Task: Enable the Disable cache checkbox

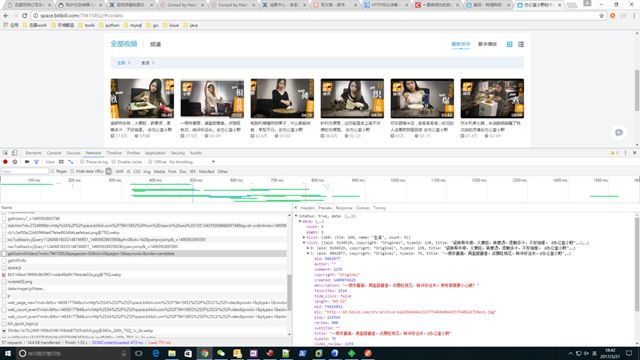Action: [114, 162]
